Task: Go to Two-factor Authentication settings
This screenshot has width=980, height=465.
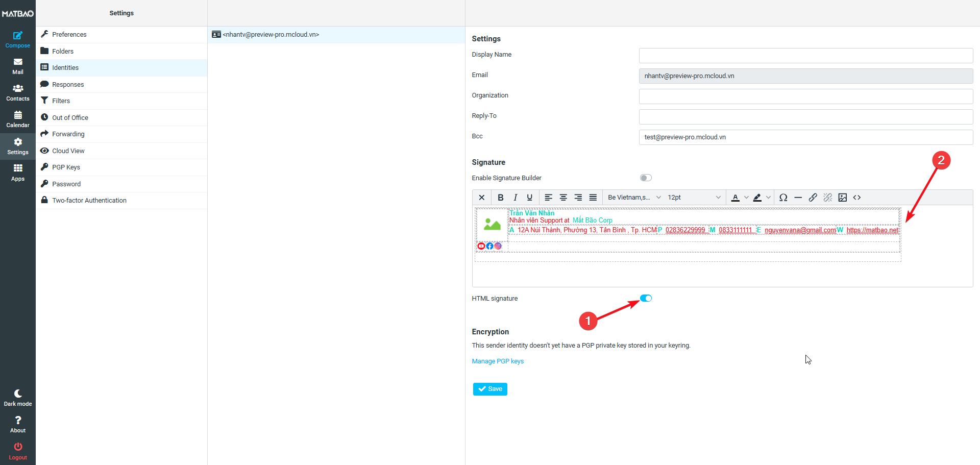Action: 89,201
